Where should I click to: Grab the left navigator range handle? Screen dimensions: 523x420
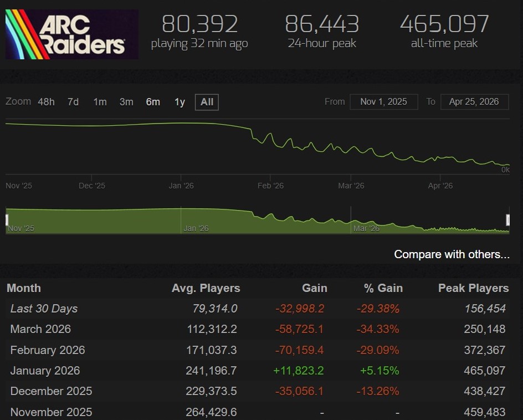(x=7, y=220)
